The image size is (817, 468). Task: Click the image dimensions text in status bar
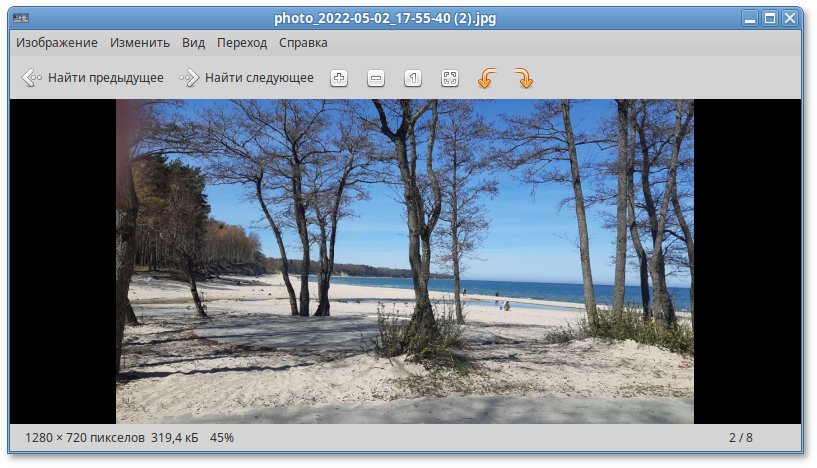[x=85, y=438]
